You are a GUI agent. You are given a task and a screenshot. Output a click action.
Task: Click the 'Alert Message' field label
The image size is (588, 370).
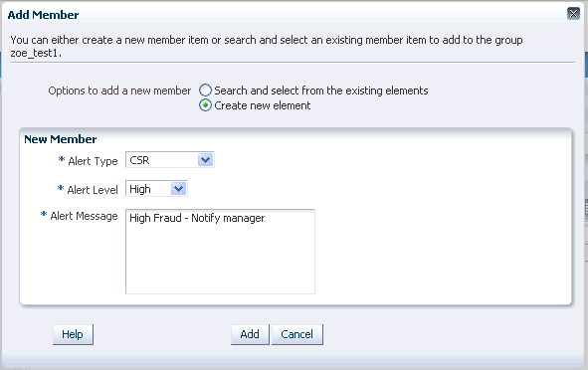pos(84,216)
